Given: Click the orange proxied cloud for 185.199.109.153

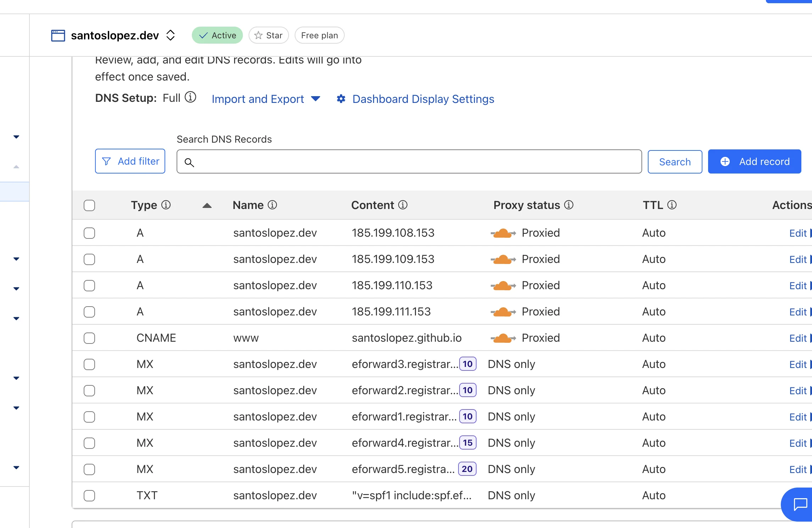Looking at the screenshot, I should click(503, 259).
